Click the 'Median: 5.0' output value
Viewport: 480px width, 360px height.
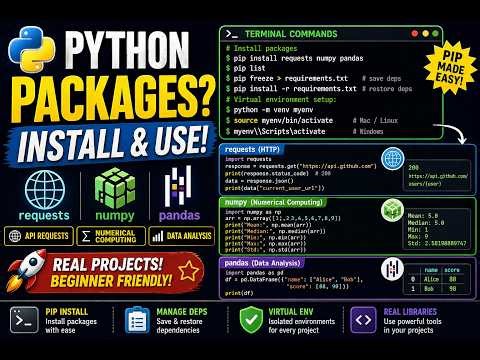tap(426, 223)
